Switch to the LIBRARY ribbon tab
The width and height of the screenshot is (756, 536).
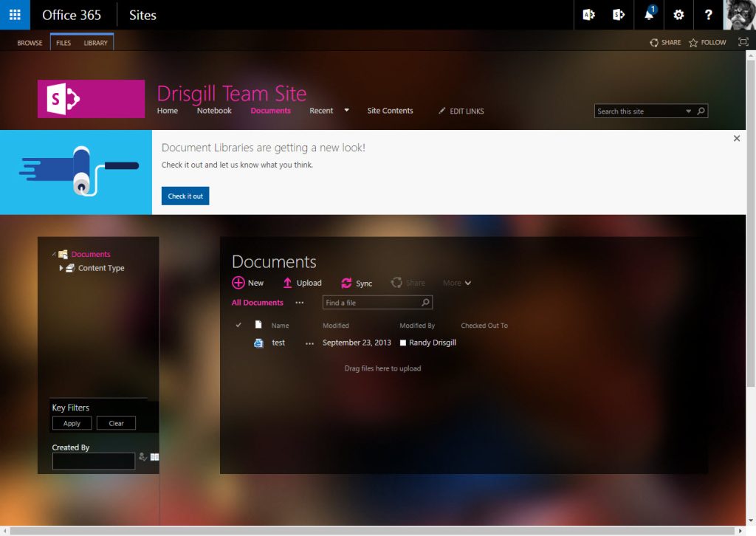pos(95,43)
